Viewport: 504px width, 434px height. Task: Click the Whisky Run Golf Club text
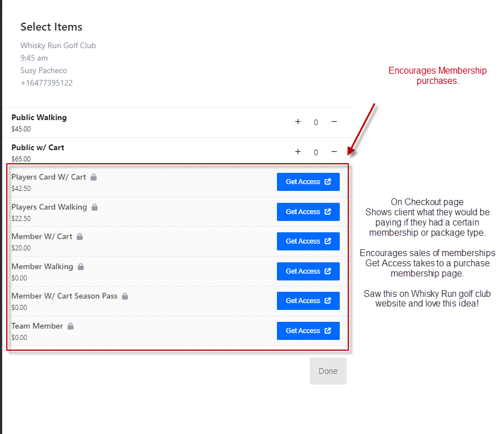tap(58, 45)
